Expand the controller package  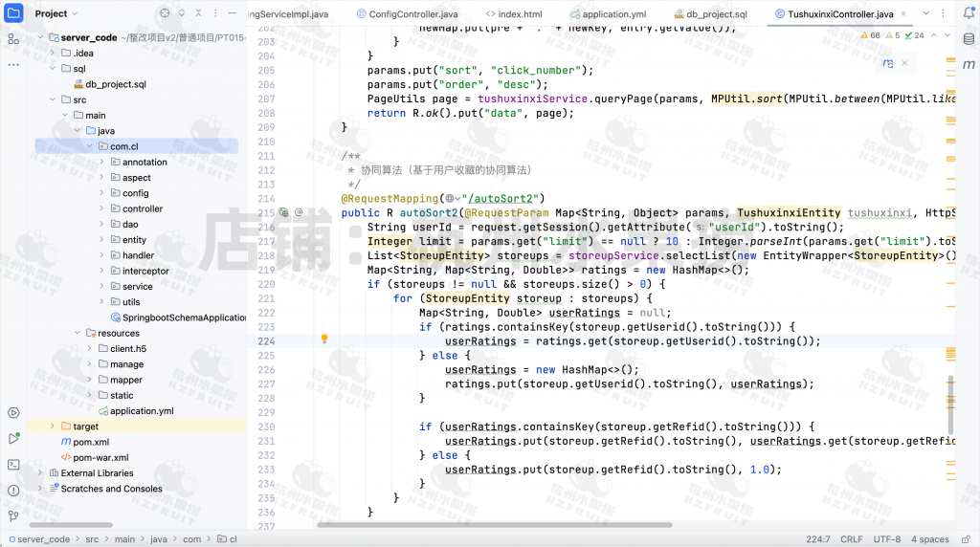[x=102, y=208]
